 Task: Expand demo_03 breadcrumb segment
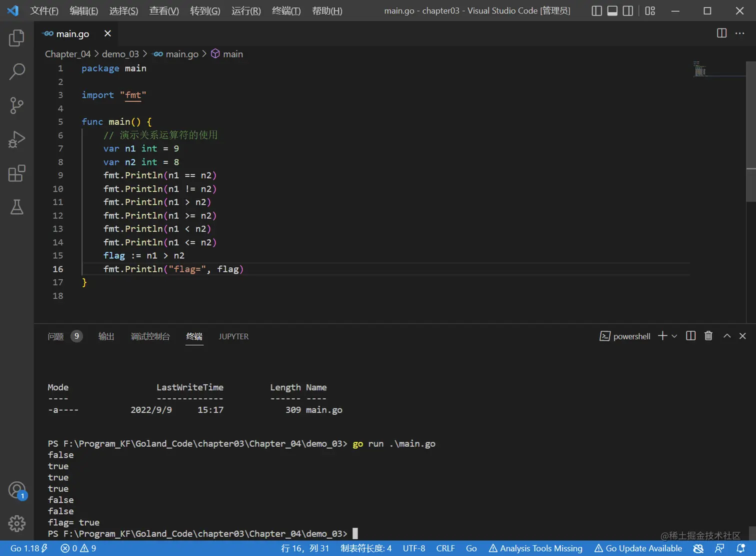pyautogui.click(x=120, y=54)
